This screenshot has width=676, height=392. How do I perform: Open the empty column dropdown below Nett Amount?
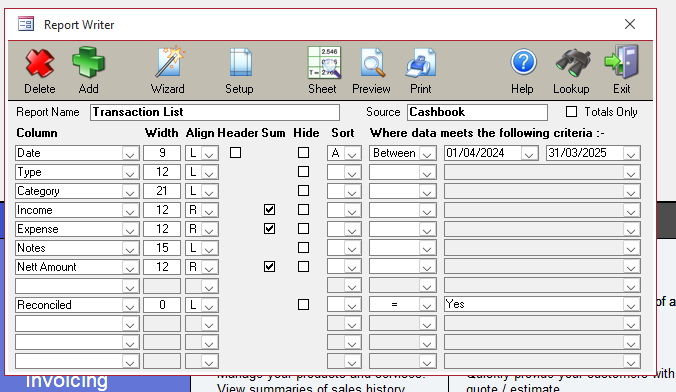pyautogui.click(x=130, y=286)
